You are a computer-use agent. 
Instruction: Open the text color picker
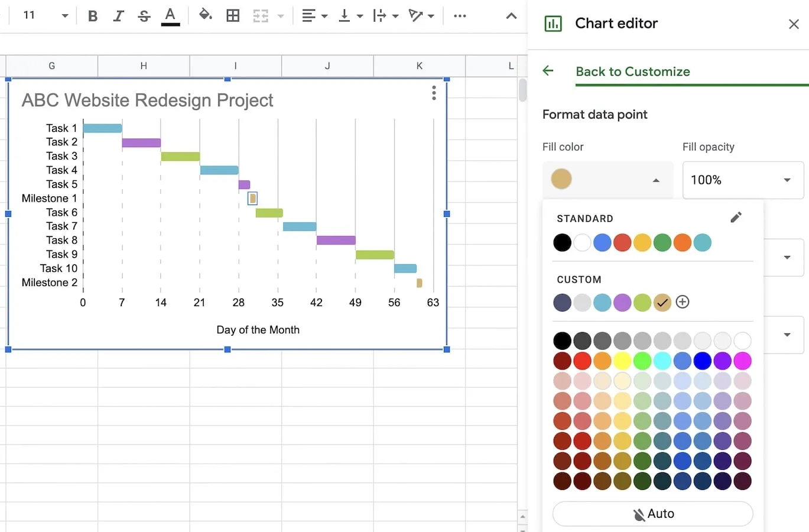click(170, 16)
